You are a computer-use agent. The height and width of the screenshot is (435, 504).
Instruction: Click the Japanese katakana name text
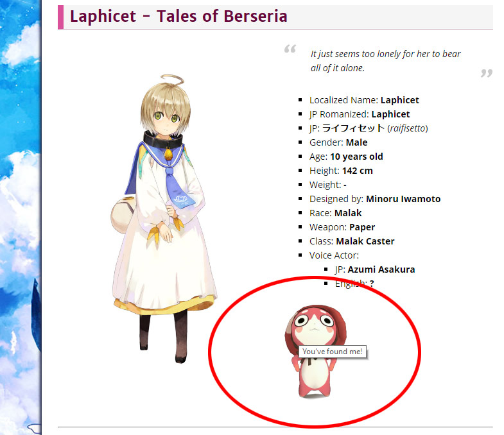coord(353,128)
